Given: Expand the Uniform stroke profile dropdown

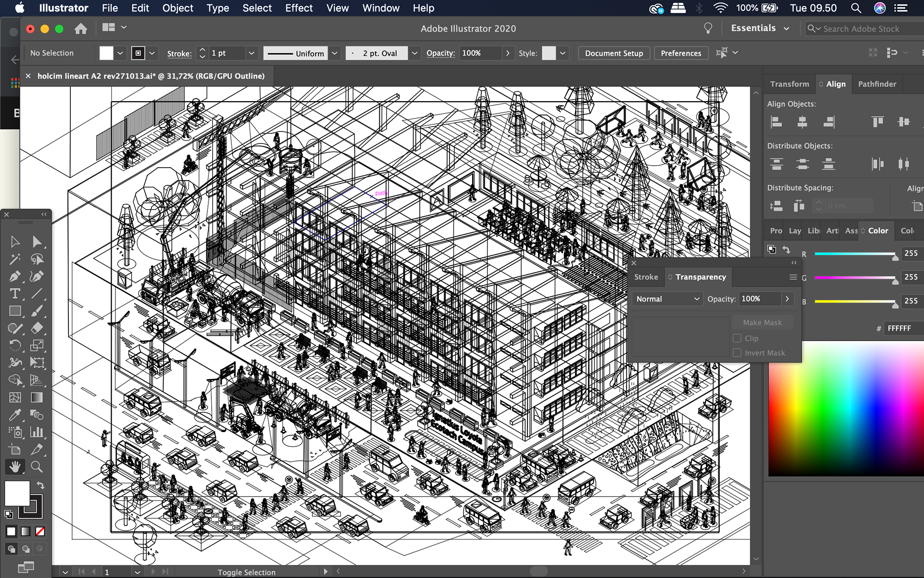Looking at the screenshot, I should [335, 53].
